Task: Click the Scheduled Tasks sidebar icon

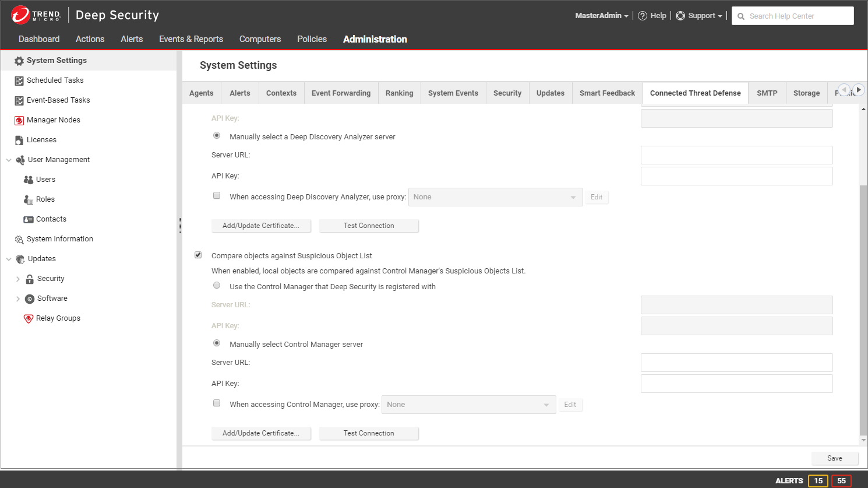Action: click(x=19, y=80)
